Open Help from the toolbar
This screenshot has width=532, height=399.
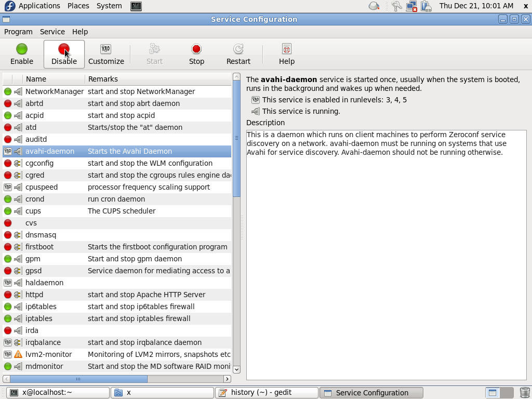click(x=286, y=49)
